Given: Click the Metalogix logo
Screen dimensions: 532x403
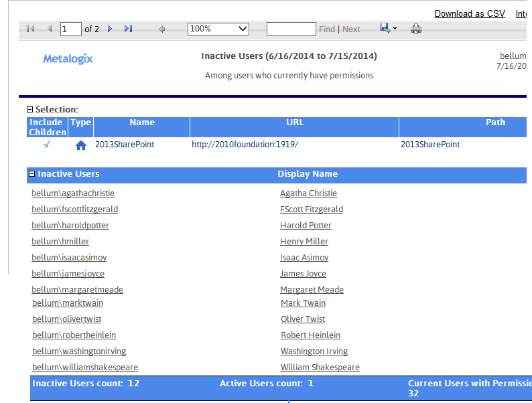Looking at the screenshot, I should click(x=68, y=59).
